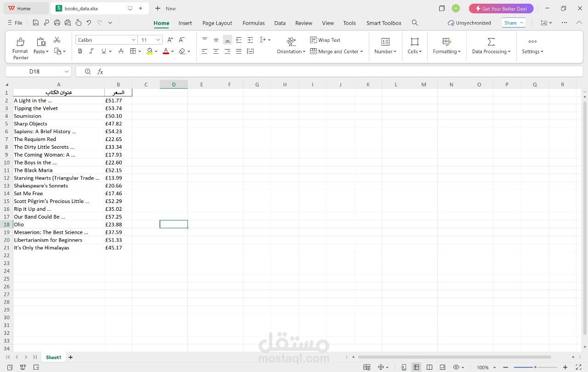588x372 pixels.
Task: Expand the quick access toolbar chevron
Action: 110,23
